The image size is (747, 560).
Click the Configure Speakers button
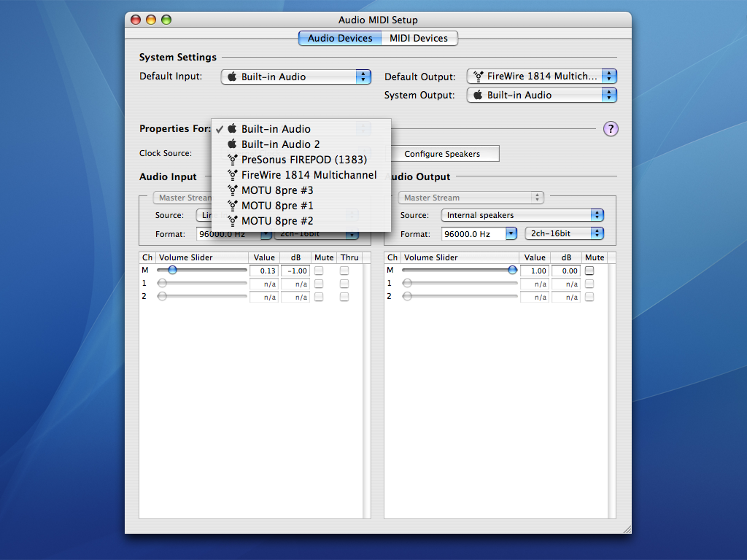(442, 154)
